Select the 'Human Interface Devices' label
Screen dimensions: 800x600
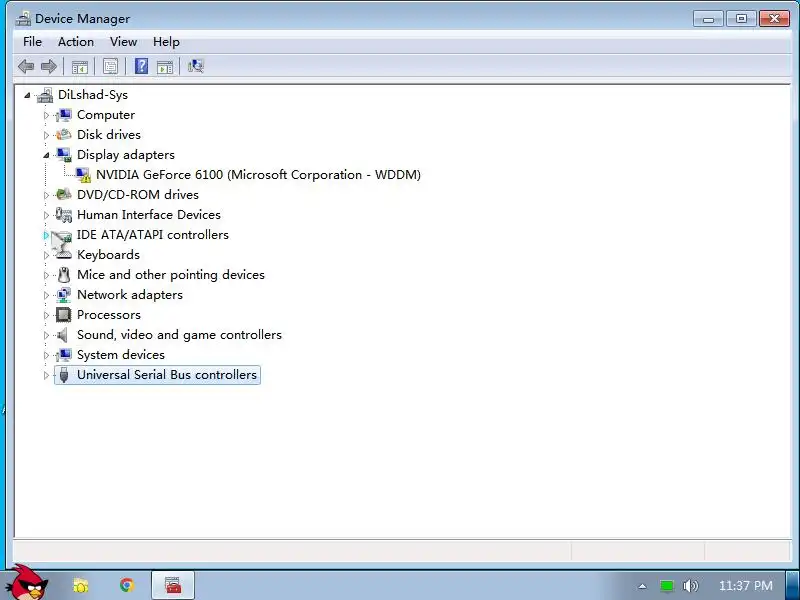click(148, 215)
